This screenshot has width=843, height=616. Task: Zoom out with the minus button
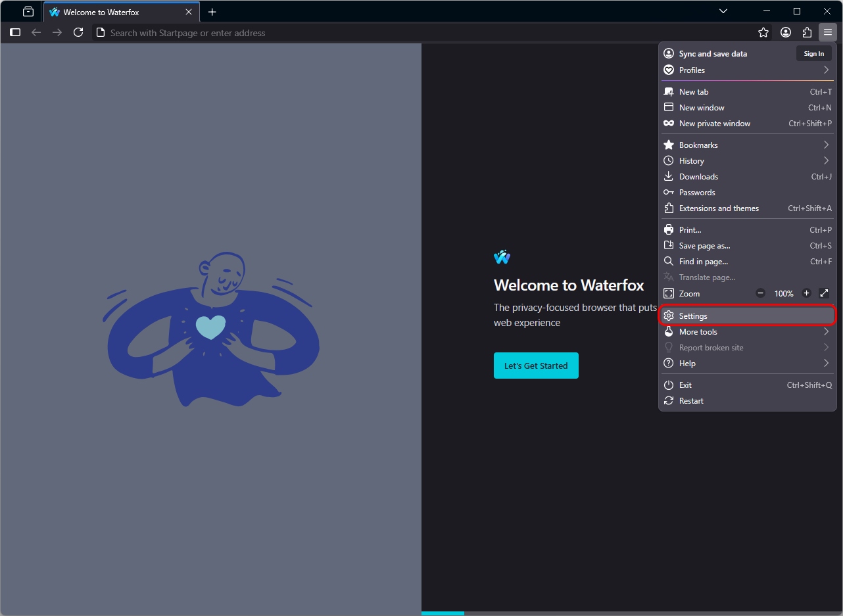tap(761, 293)
